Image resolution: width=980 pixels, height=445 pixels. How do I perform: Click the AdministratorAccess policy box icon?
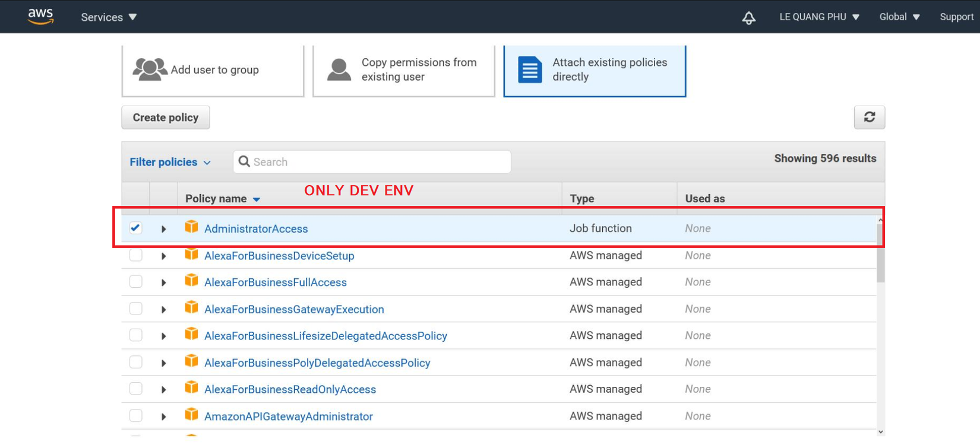(x=191, y=227)
